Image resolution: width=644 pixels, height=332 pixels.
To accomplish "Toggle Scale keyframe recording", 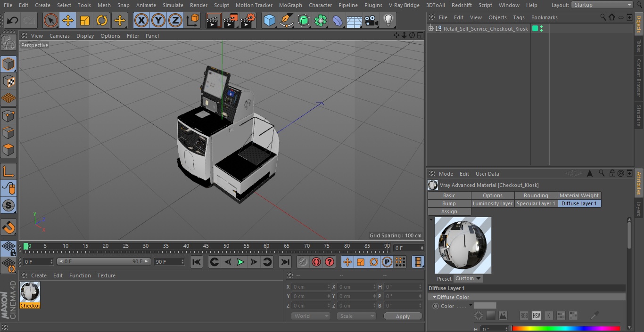I will point(361,262).
